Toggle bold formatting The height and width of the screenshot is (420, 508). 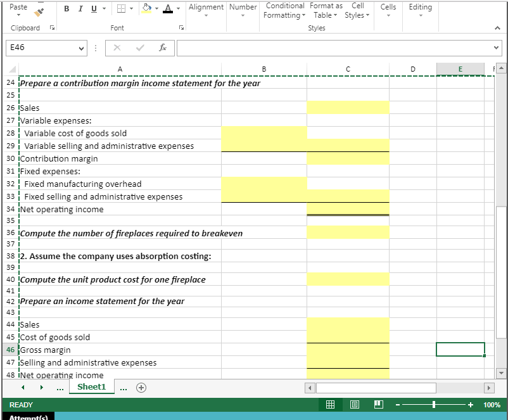point(66,8)
